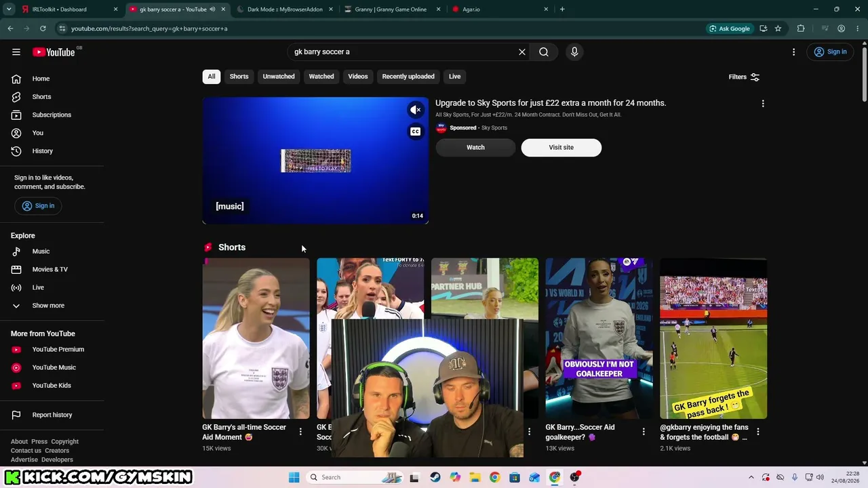Open options for @gkbarry enjoying fans short
Image resolution: width=868 pixels, height=488 pixels.
click(x=758, y=432)
